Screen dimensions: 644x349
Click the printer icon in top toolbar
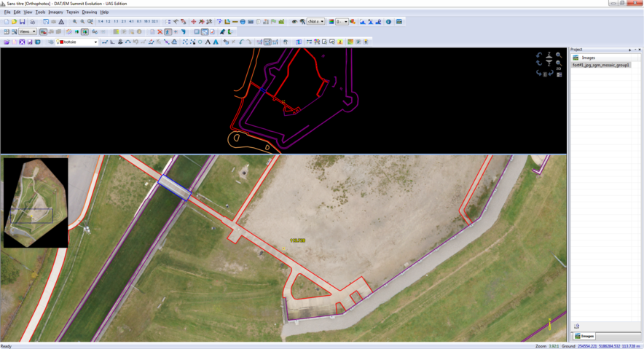tap(33, 22)
